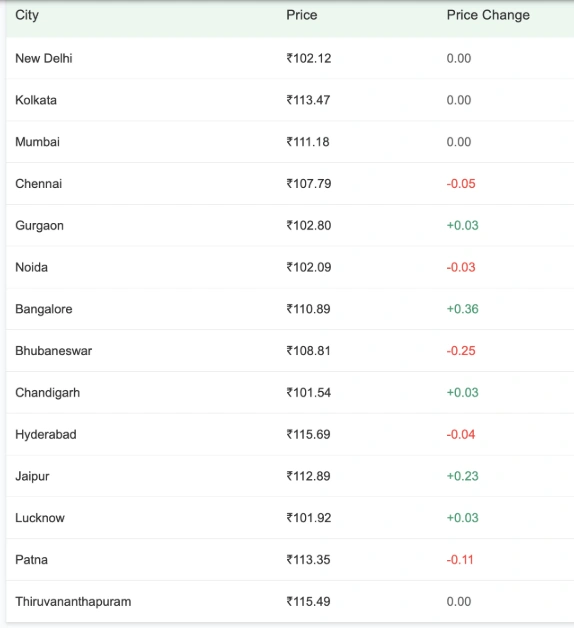Select the Lucknow city name
574x628 pixels.
[x=40, y=518]
